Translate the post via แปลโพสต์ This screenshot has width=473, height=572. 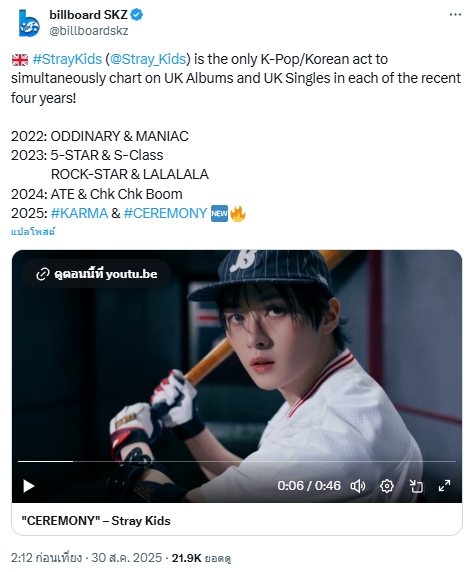pos(33,232)
